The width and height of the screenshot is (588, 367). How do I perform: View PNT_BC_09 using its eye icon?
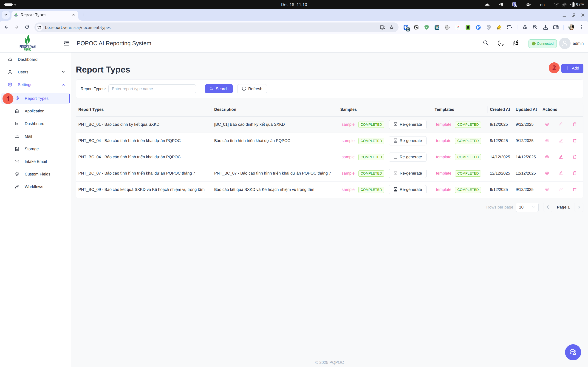[547, 189]
